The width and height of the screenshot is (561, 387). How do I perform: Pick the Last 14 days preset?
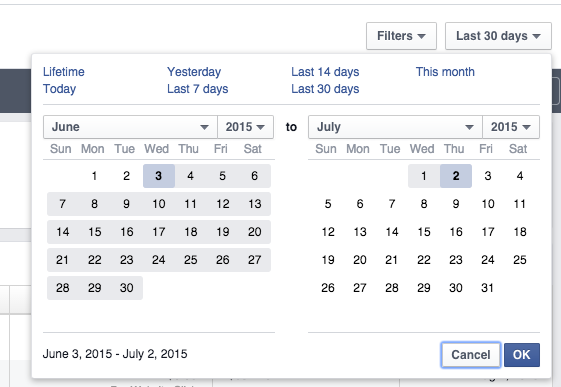(325, 72)
